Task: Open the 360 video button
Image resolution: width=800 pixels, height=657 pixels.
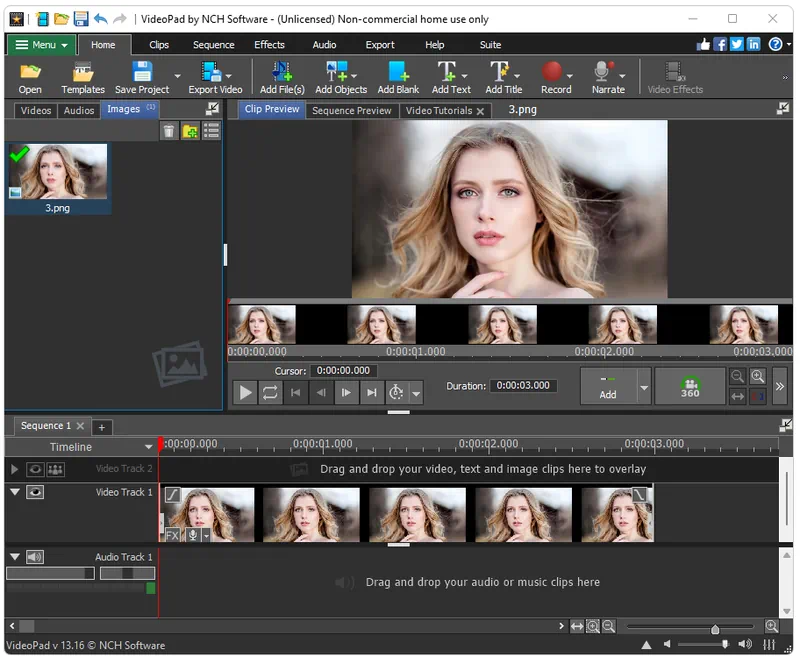Action: [x=690, y=387]
